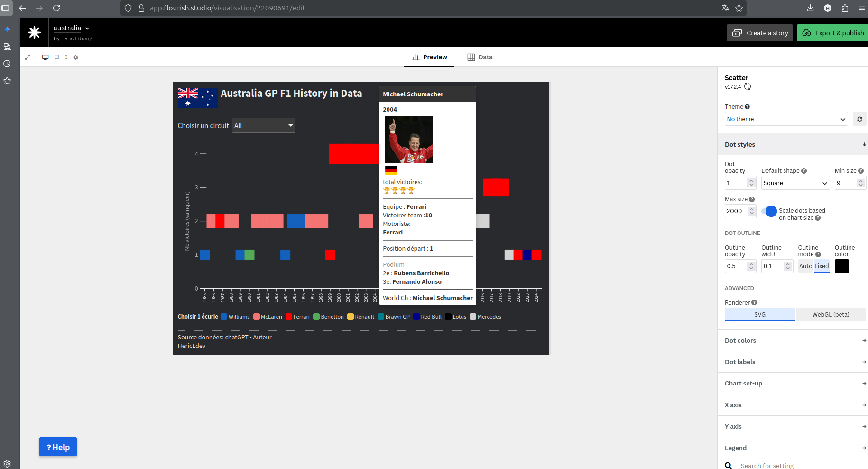This screenshot has width=868, height=469.
Task: Open the outline color swatch
Action: pyautogui.click(x=842, y=266)
